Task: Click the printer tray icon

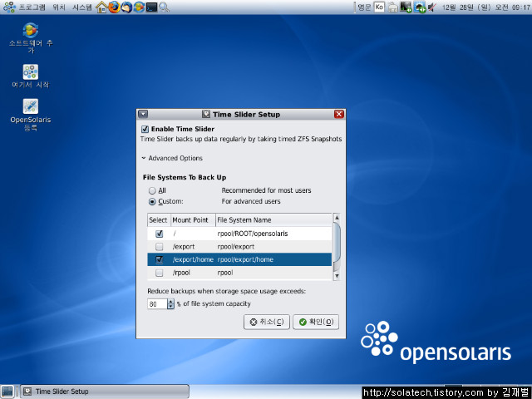Action: point(392,7)
